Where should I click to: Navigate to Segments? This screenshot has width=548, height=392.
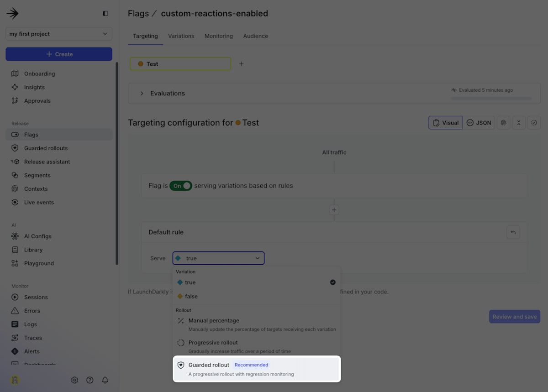59,175
